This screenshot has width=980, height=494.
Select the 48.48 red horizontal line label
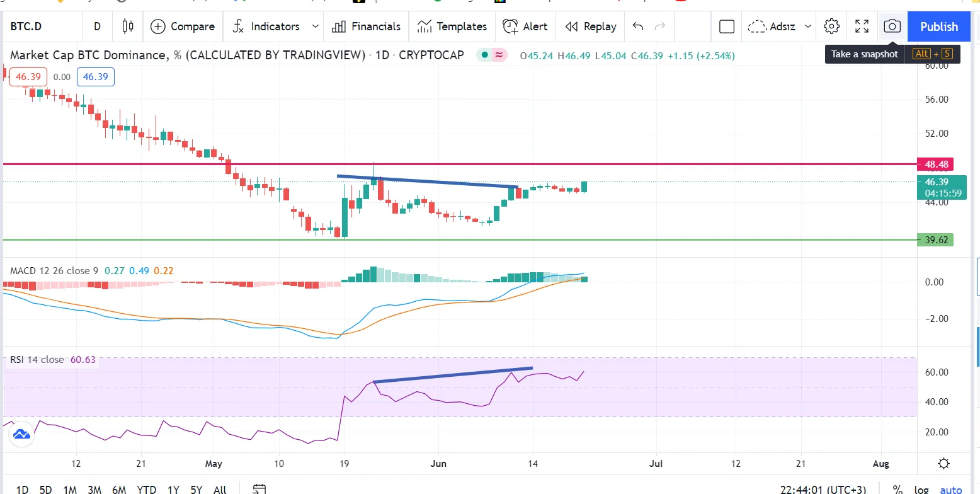coord(935,164)
